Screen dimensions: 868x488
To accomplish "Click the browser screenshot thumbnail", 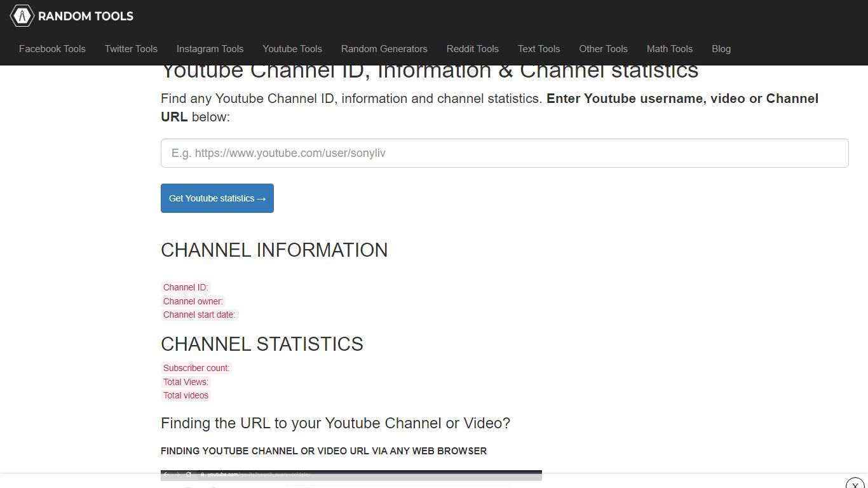I will pos(351,475).
